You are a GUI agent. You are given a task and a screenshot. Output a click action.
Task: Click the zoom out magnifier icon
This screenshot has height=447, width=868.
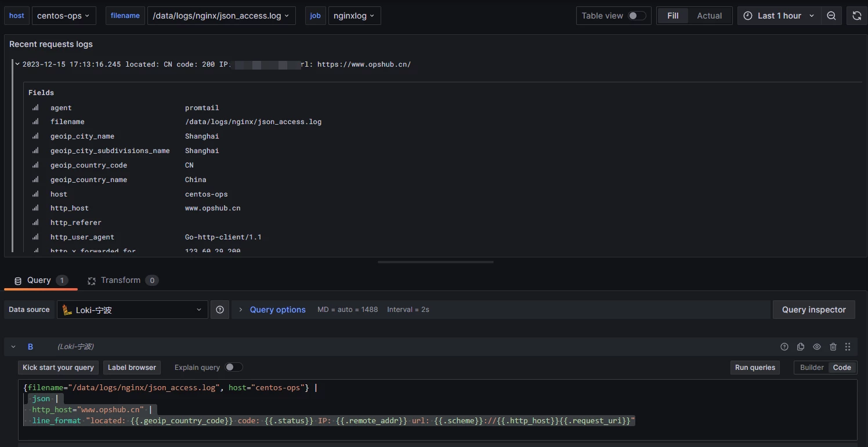831,16
